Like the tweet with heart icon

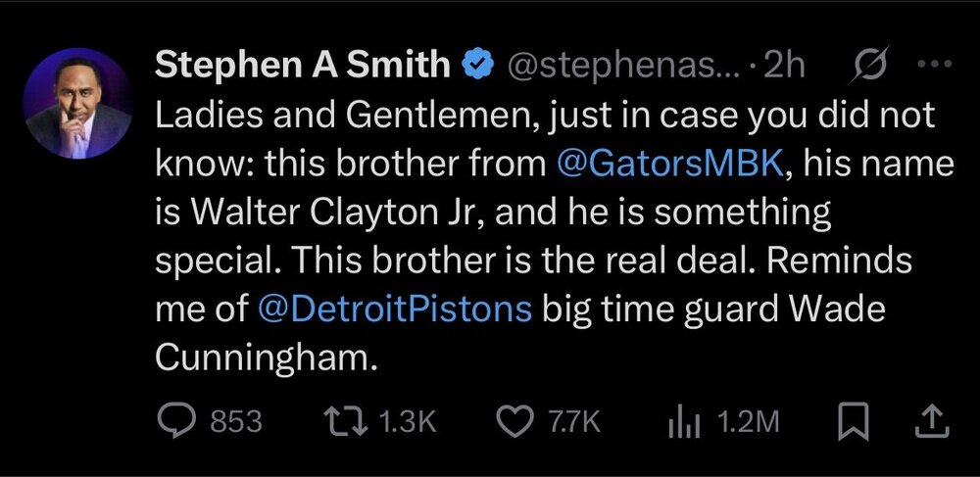(514, 421)
